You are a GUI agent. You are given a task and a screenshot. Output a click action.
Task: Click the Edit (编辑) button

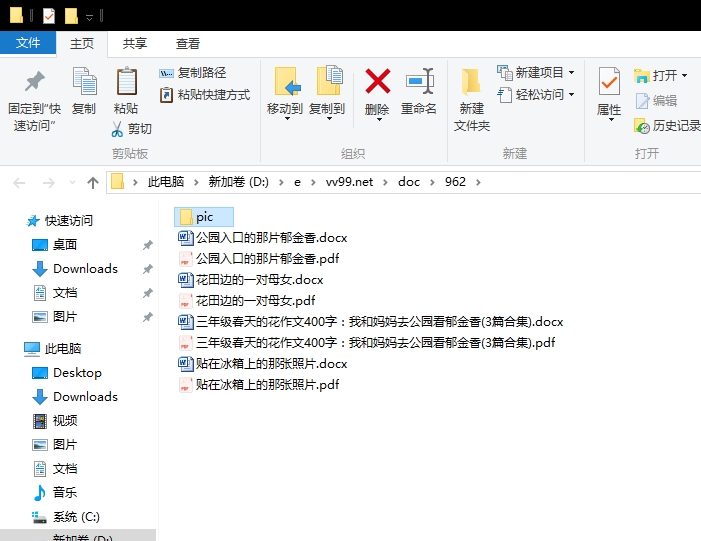tap(656, 101)
